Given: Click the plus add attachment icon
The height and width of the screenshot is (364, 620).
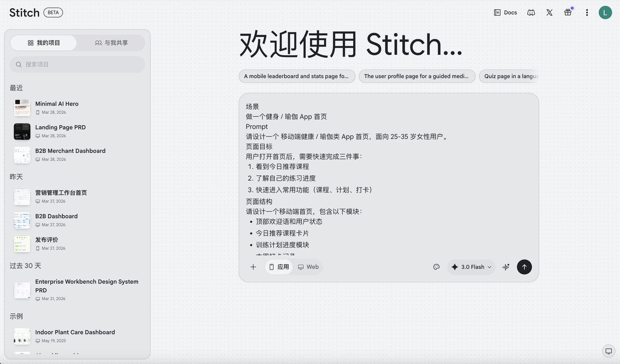Looking at the screenshot, I should pyautogui.click(x=253, y=267).
